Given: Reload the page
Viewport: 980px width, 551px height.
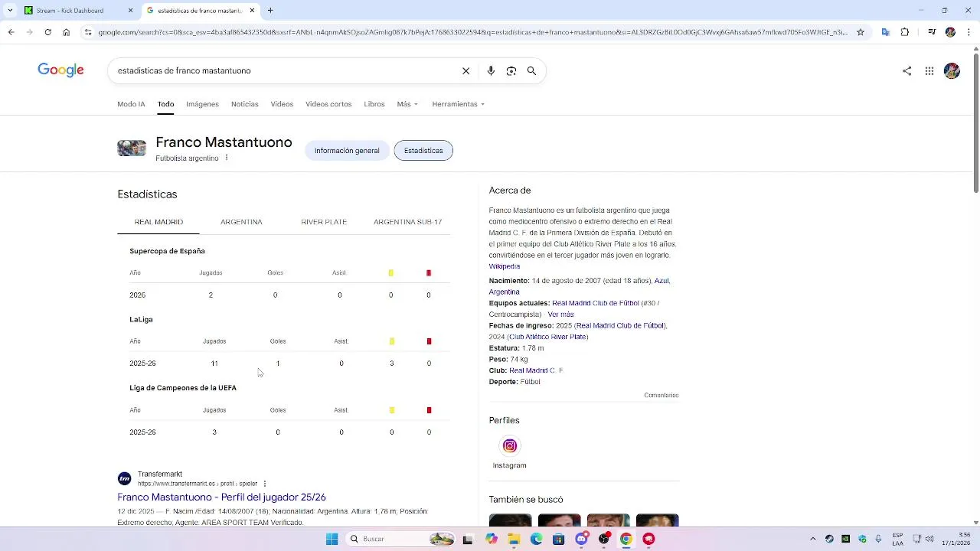Looking at the screenshot, I should [47, 32].
